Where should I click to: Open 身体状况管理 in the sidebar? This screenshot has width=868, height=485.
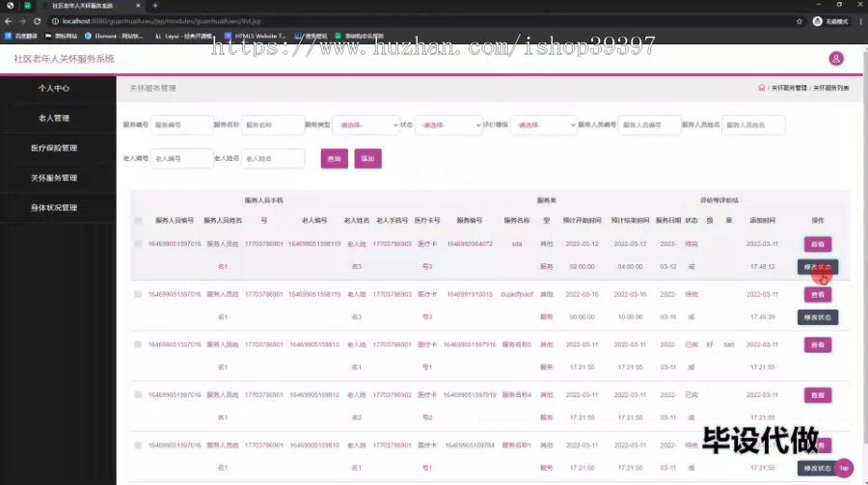pyautogui.click(x=54, y=207)
